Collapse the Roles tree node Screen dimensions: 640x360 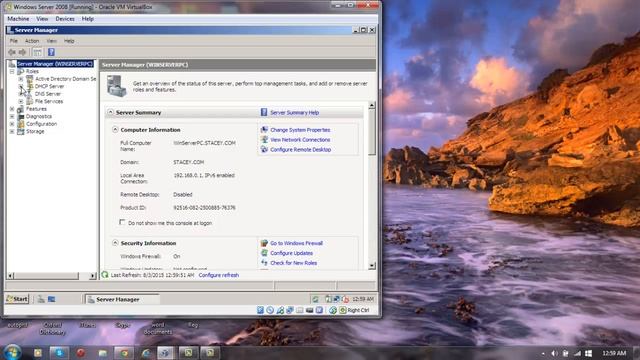pos(12,71)
